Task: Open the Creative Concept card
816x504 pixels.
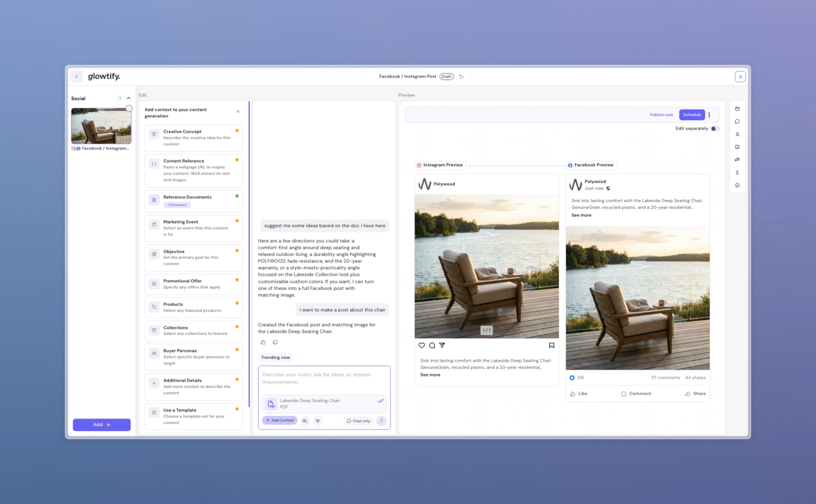Action: [x=193, y=138]
